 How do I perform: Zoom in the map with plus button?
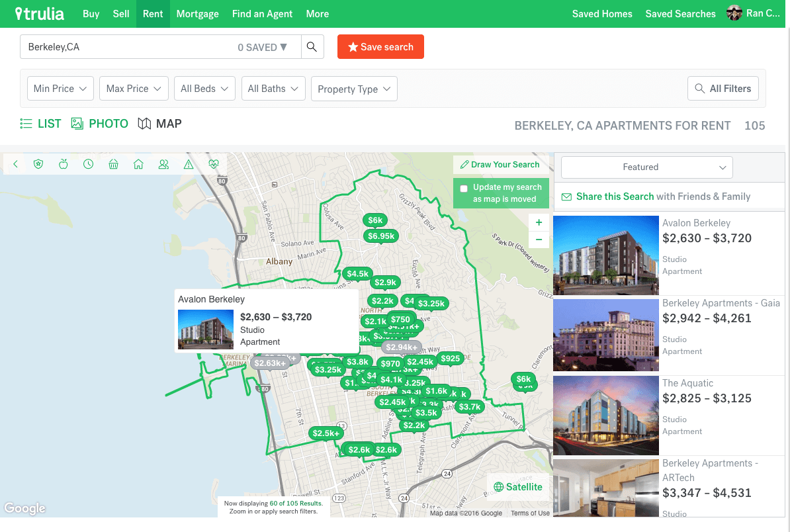539,222
